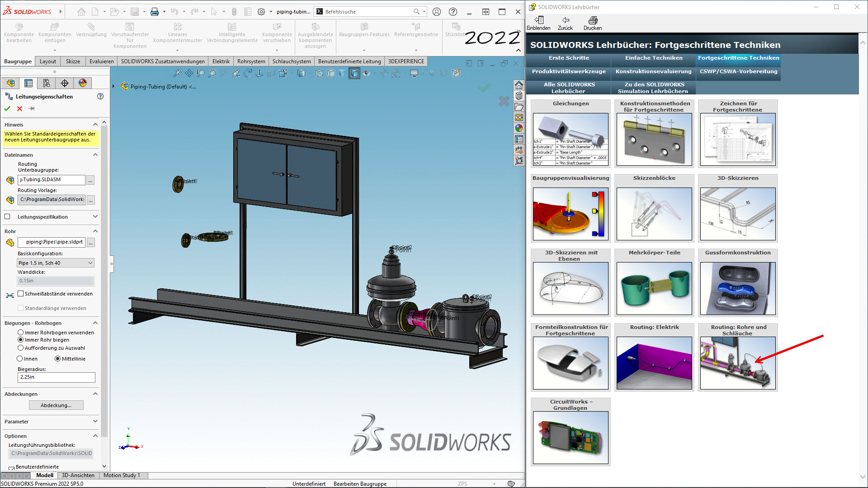
Task: Collapse the Biegungen - Rohrbogen section
Action: [x=95, y=323]
